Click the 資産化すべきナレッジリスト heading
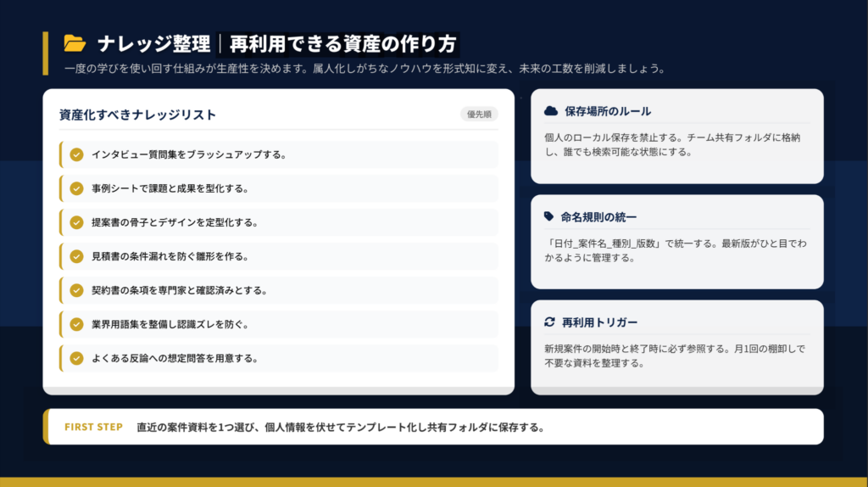 137,115
